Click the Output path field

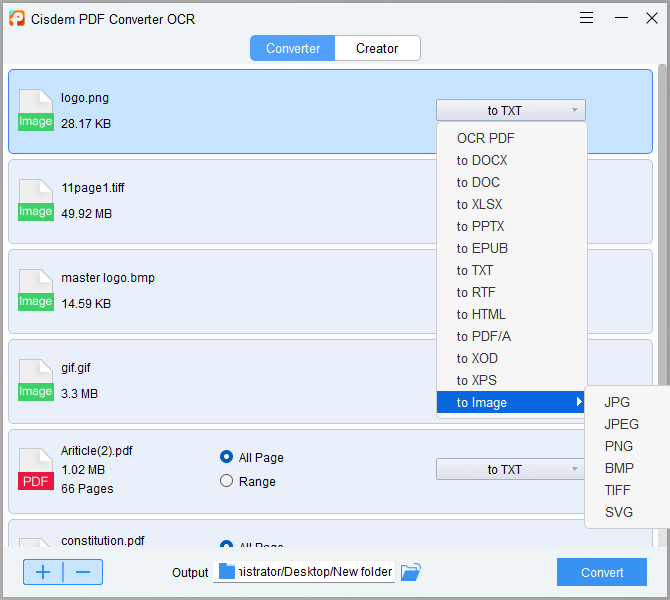point(304,572)
